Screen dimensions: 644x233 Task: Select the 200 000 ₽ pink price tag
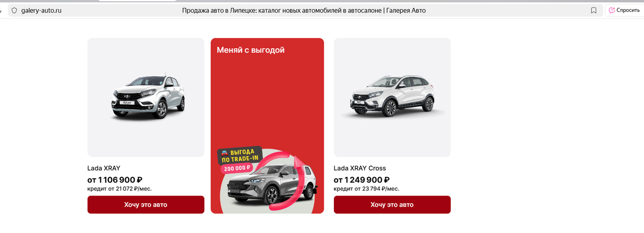[236, 168]
